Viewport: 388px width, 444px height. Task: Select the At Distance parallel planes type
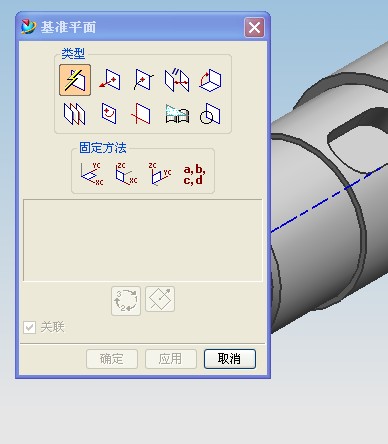[x=177, y=80]
